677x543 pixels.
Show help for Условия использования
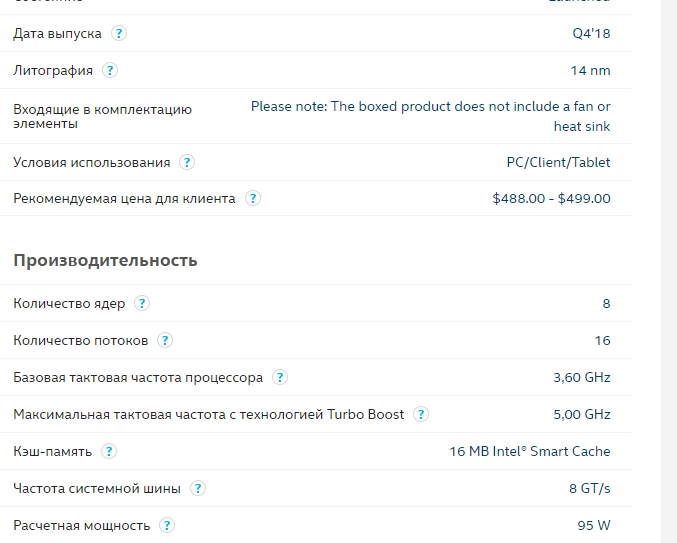click(187, 162)
